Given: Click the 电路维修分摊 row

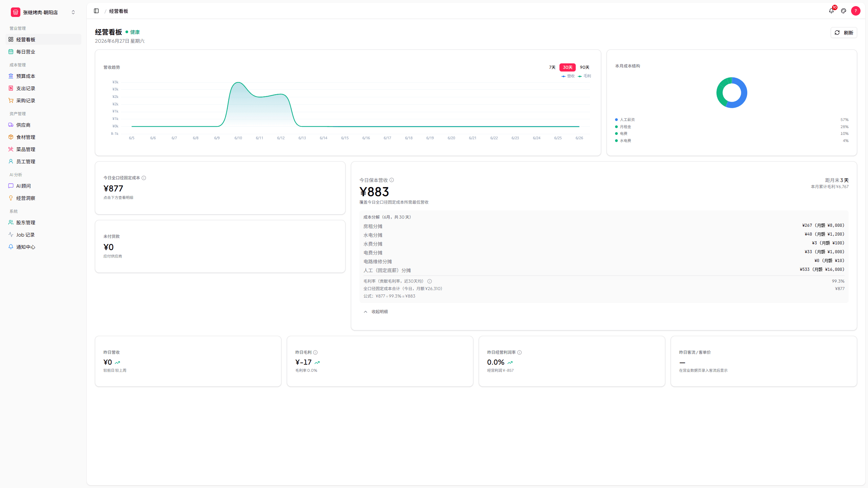Looking at the screenshot, I should coord(604,261).
